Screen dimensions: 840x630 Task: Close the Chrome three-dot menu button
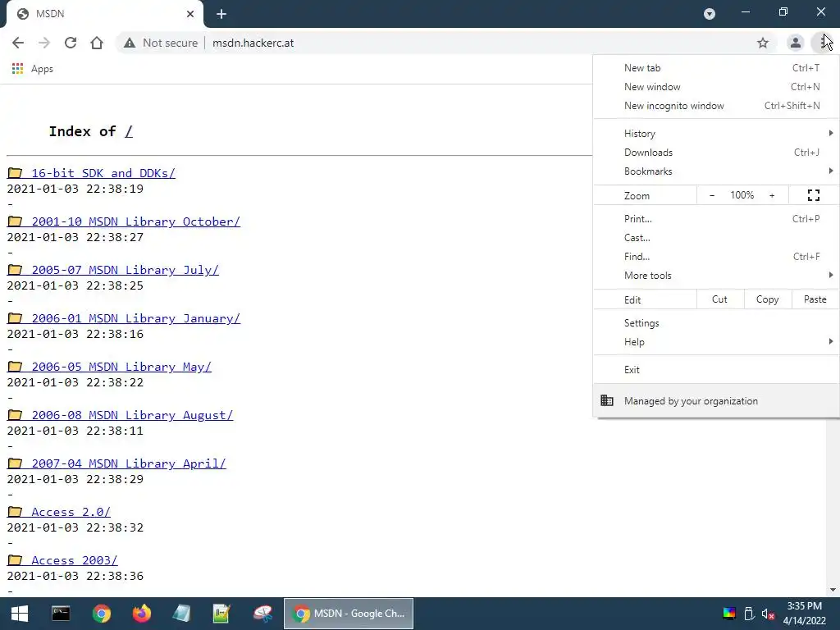(x=824, y=43)
